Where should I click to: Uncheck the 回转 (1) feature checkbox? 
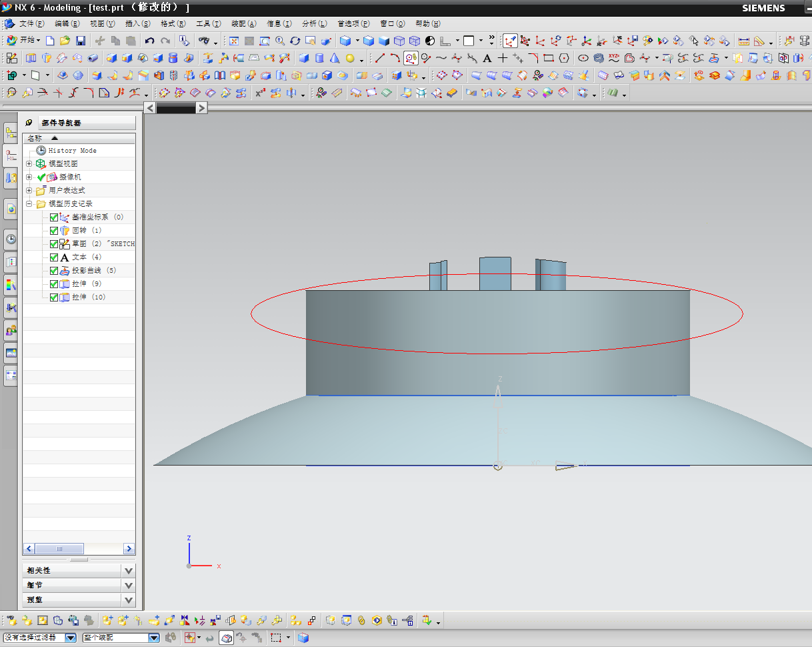pyautogui.click(x=54, y=230)
